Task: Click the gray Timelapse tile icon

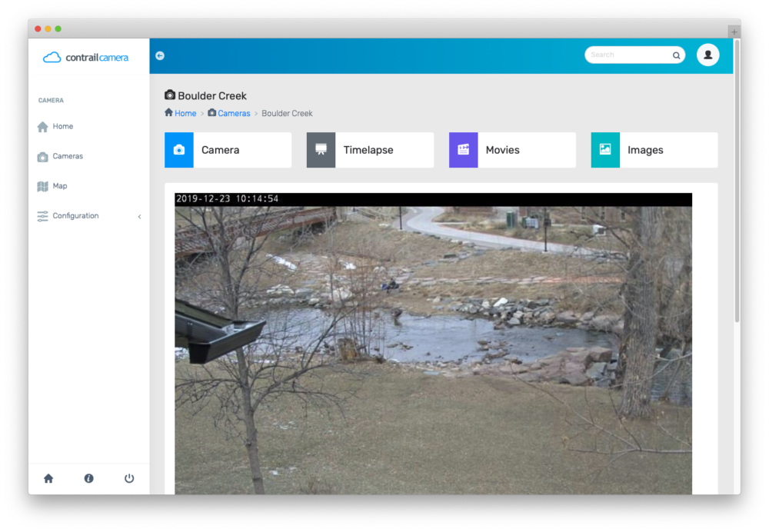Action: (x=321, y=150)
